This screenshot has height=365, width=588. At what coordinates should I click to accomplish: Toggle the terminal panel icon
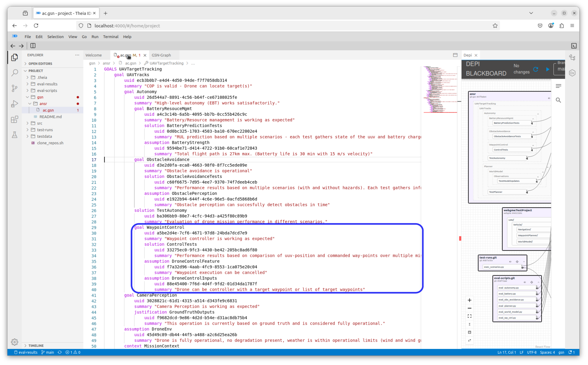click(x=574, y=46)
